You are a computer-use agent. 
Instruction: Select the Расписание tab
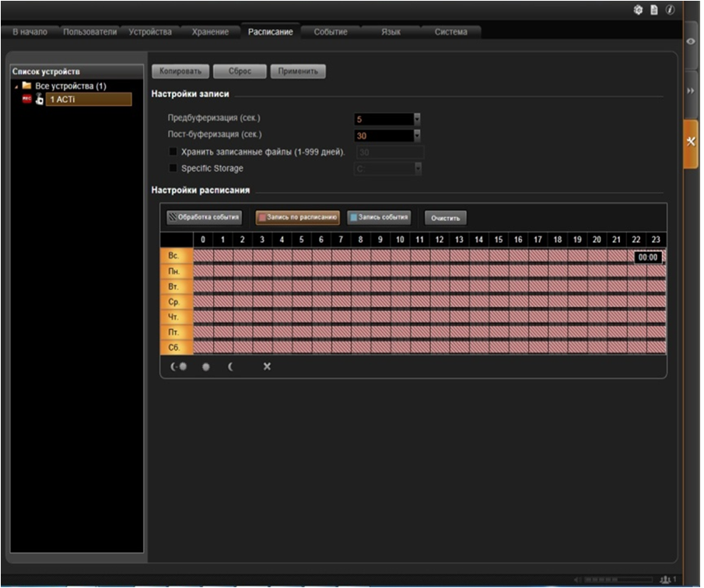pos(270,31)
